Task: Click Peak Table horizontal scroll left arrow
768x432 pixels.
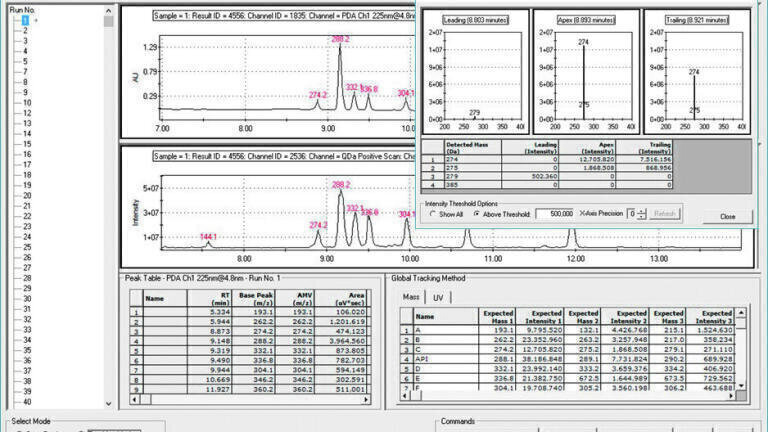Action: coord(135,400)
